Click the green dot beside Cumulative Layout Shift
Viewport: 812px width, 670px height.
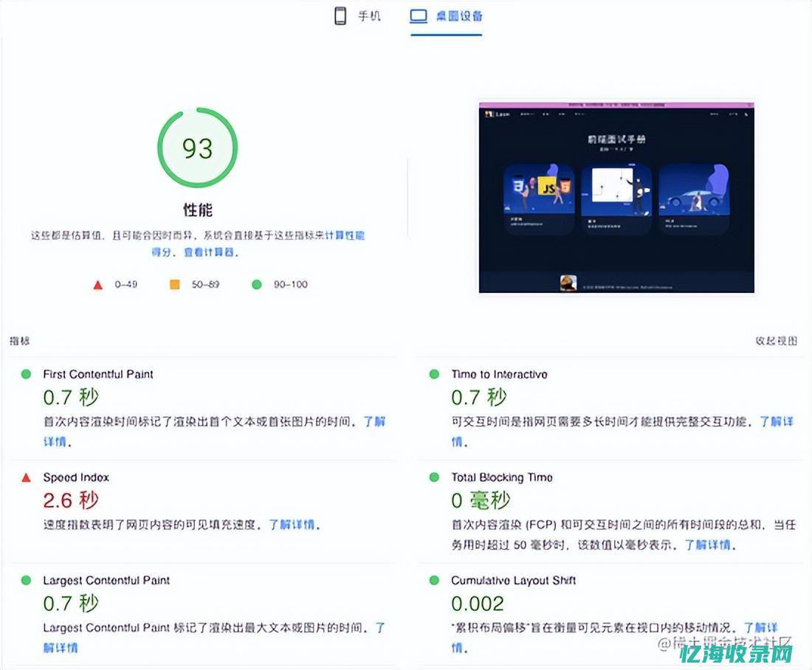pos(435,581)
